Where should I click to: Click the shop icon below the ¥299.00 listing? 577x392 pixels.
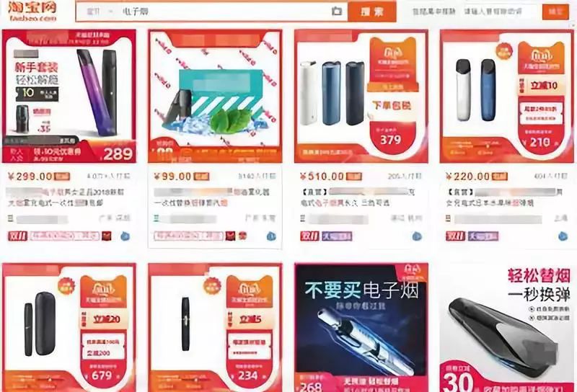tap(11, 219)
